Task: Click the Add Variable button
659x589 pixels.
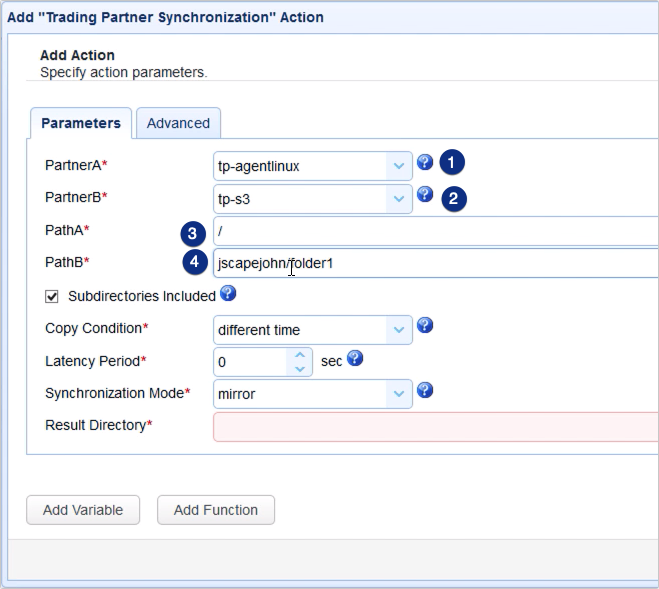Action: pos(83,510)
